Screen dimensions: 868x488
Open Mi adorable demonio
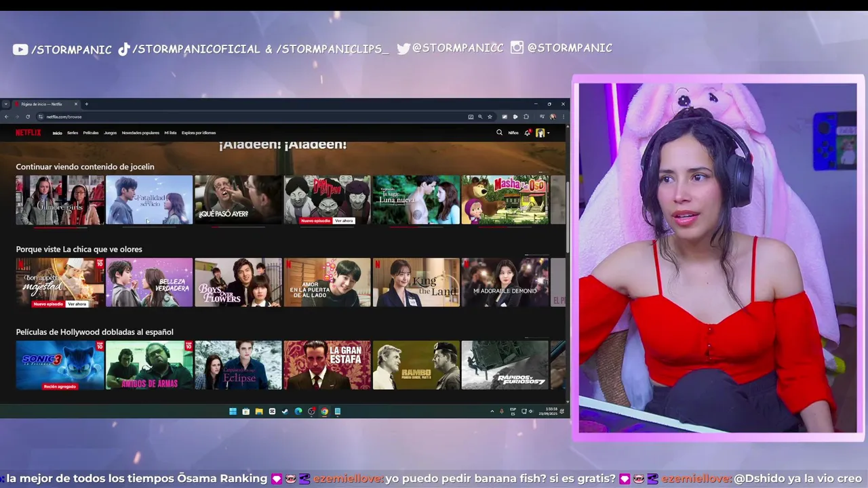pyautogui.click(x=505, y=282)
